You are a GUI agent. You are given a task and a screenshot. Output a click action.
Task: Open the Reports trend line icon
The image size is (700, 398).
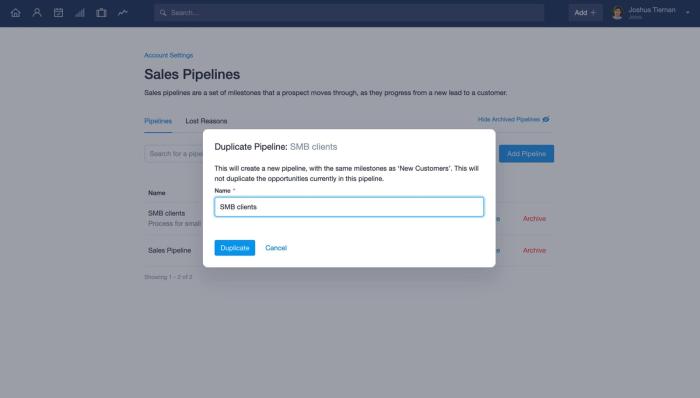[x=123, y=12]
